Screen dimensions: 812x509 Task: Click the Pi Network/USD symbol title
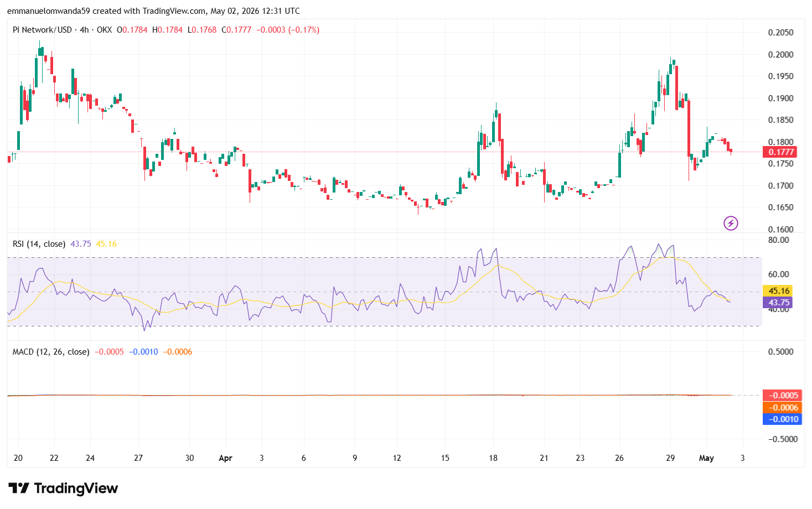point(42,30)
